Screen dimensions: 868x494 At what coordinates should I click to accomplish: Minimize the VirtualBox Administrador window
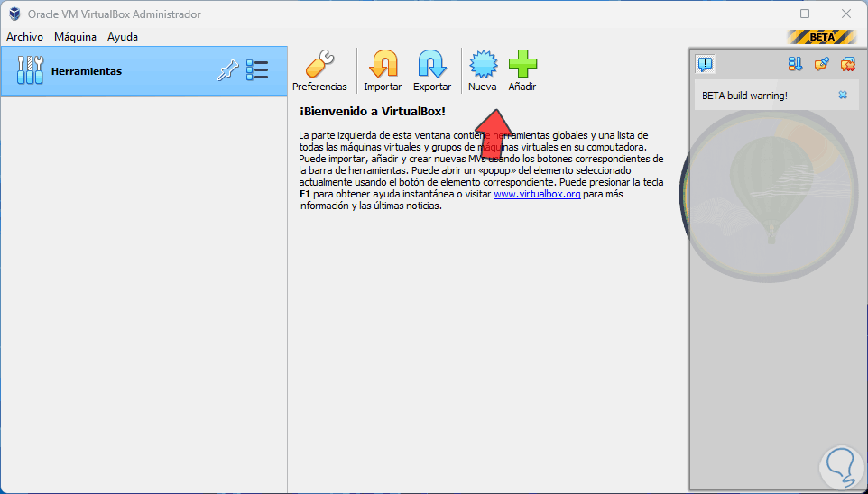764,14
